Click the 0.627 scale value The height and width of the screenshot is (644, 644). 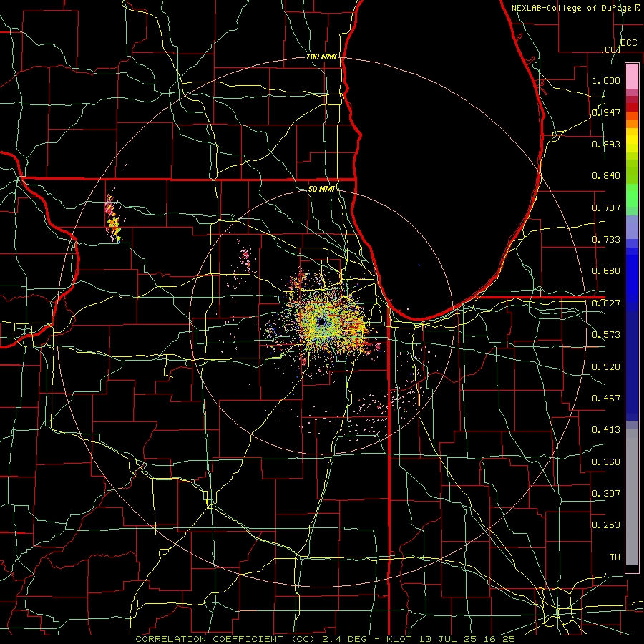[x=606, y=303]
